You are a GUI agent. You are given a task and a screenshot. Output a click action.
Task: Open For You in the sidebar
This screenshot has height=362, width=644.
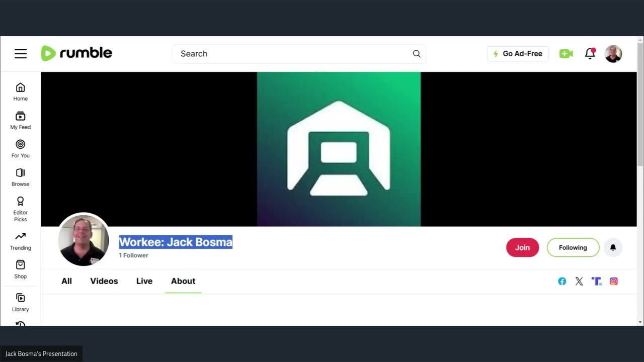point(21,149)
